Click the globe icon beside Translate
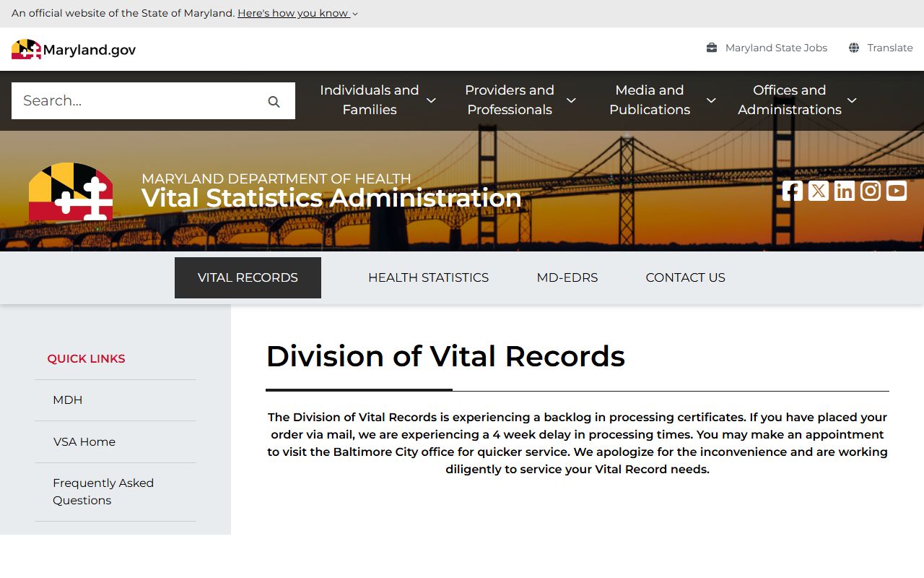This screenshot has height=578, width=924. point(854,48)
